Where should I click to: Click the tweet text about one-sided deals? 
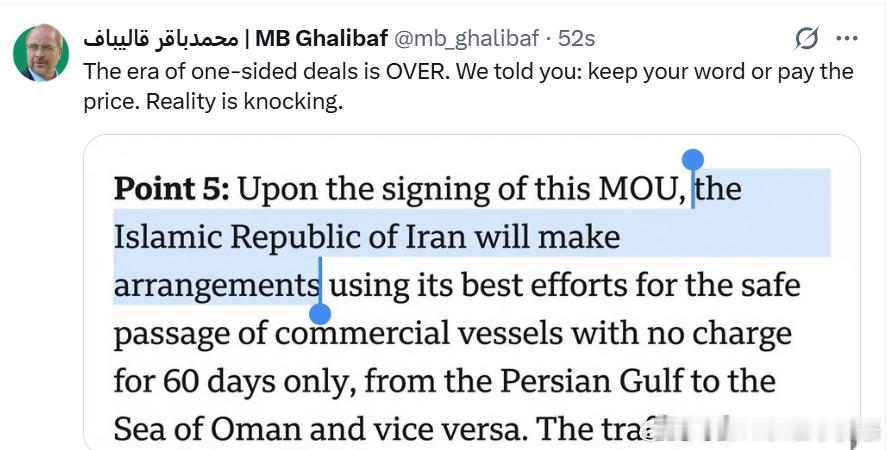(x=468, y=87)
